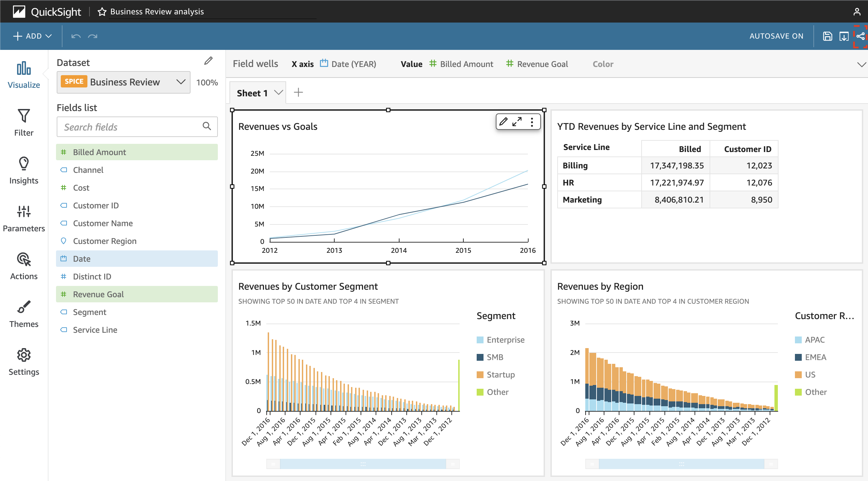The height and width of the screenshot is (481, 868).
Task: Click the share icon
Action: tap(860, 36)
